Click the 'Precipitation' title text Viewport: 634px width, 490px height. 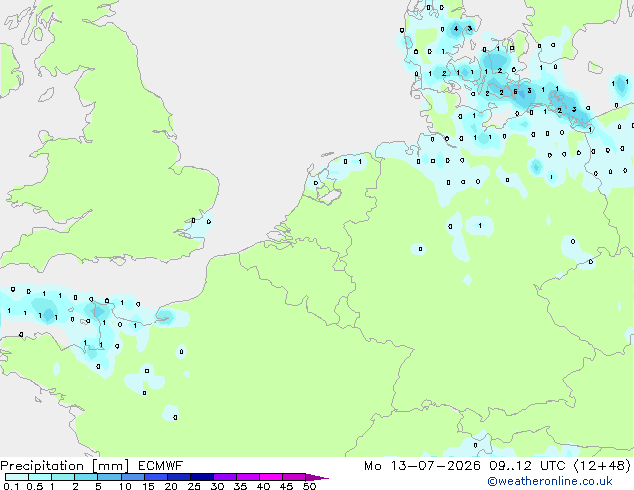[42, 466]
